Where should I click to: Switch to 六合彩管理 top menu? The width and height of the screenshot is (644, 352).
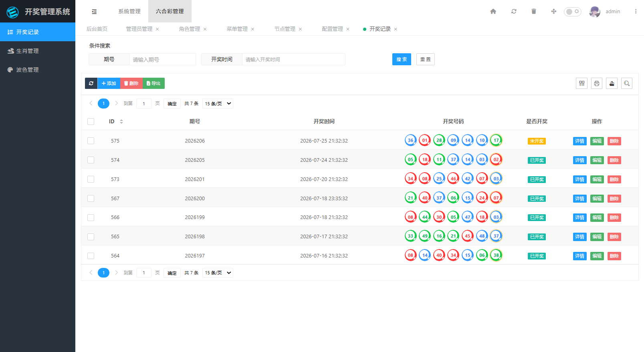pos(170,11)
